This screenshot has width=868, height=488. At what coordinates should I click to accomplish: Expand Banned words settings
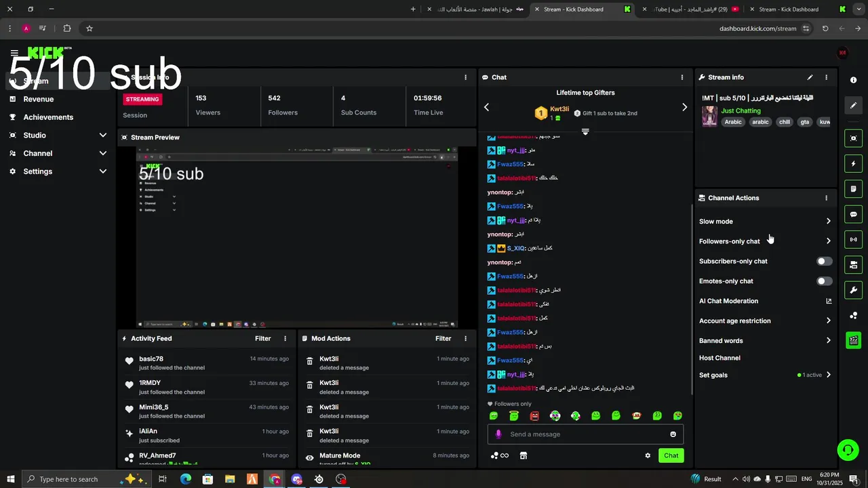click(x=829, y=341)
